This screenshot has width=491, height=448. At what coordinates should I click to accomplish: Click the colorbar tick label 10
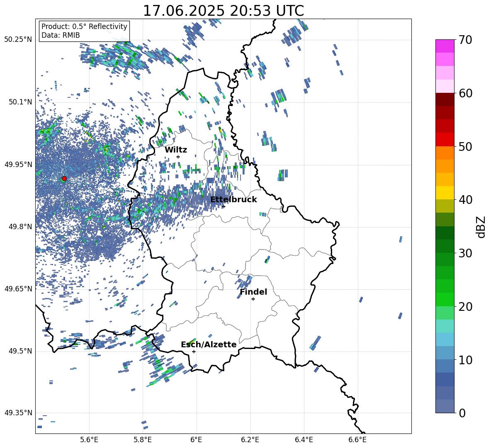click(x=465, y=360)
